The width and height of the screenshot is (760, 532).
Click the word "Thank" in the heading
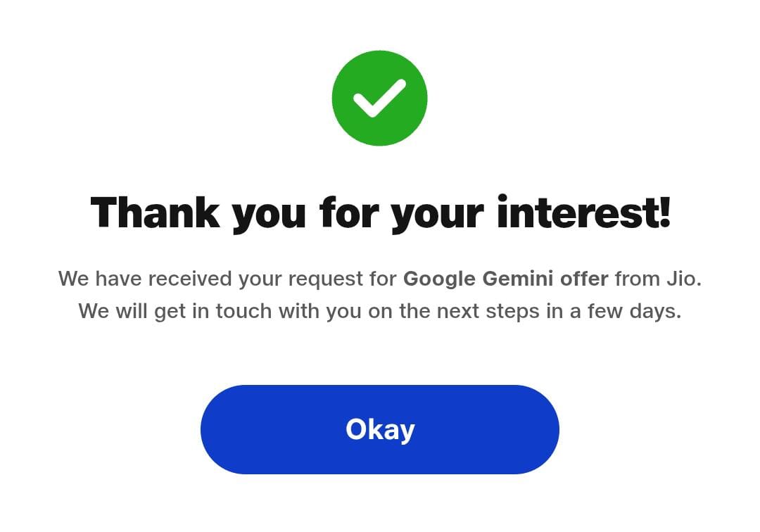pos(155,212)
